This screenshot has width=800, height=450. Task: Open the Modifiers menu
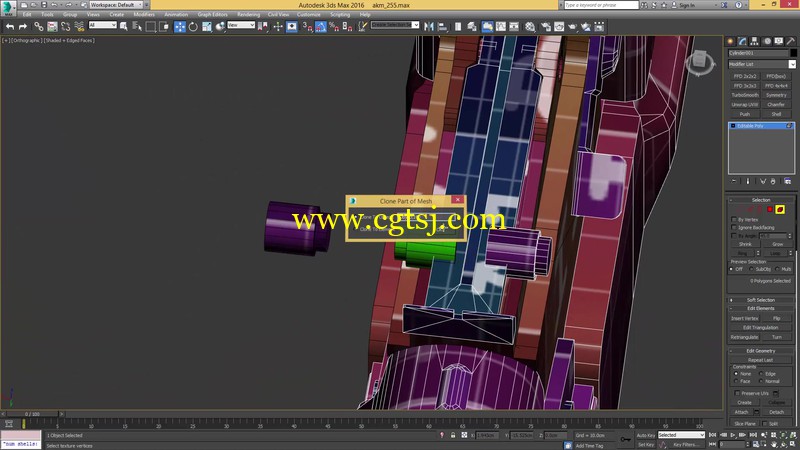click(x=144, y=15)
